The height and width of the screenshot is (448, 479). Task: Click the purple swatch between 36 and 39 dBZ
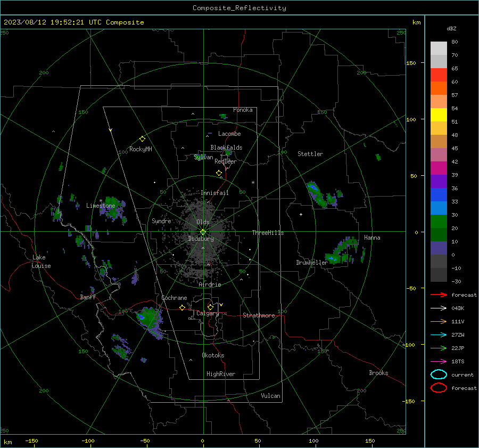pyautogui.click(x=439, y=181)
